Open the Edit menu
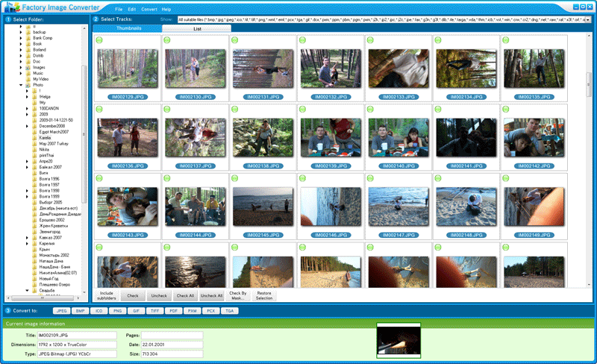Viewport: 597px width, 364px height. click(132, 9)
